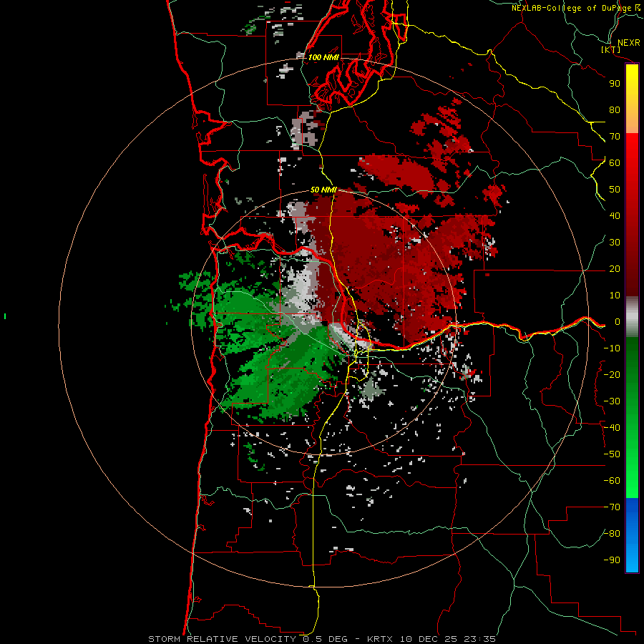This screenshot has width=644, height=644.
Task: Click the -50 value on the velocity scale
Action: 612,454
